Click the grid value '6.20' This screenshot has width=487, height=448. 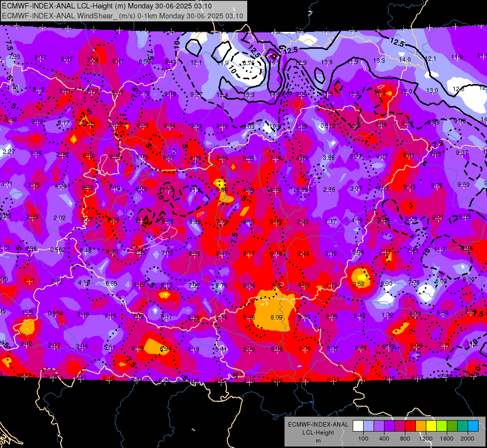point(143,125)
